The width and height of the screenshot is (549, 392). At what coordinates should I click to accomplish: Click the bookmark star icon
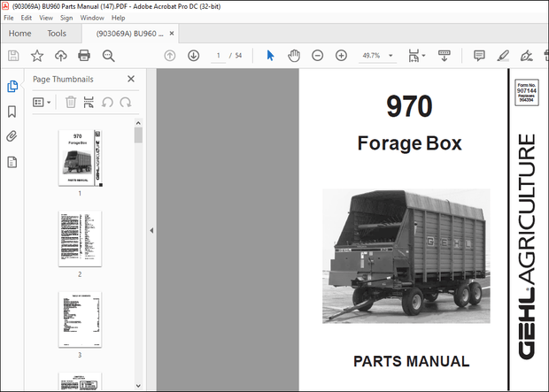coord(37,56)
